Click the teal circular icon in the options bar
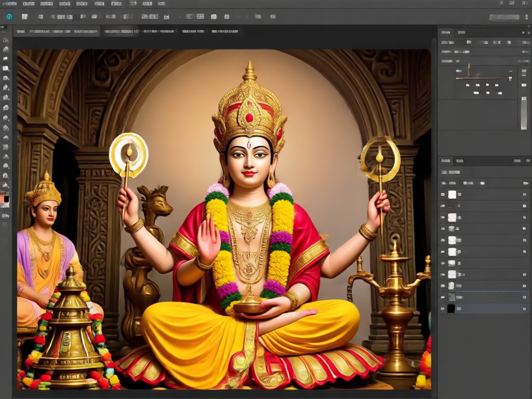The image size is (532, 399). pos(9,16)
